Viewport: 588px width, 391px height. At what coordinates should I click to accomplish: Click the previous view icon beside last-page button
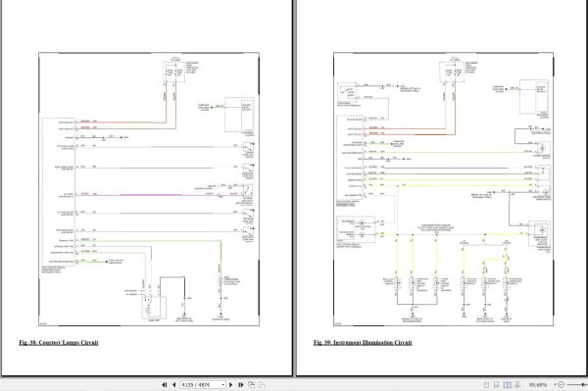coord(251,384)
